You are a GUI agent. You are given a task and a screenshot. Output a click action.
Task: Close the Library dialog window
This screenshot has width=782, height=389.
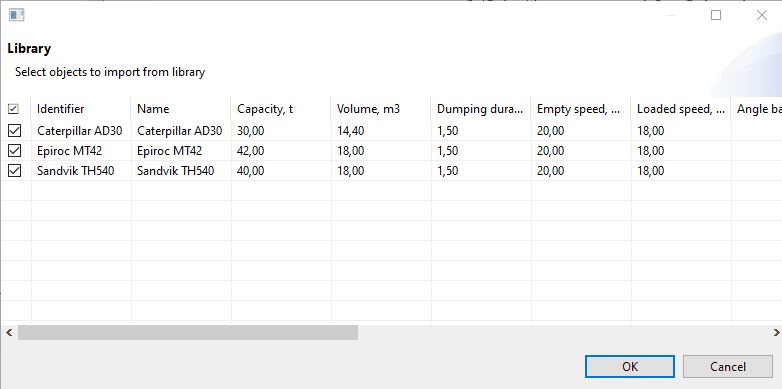(762, 15)
